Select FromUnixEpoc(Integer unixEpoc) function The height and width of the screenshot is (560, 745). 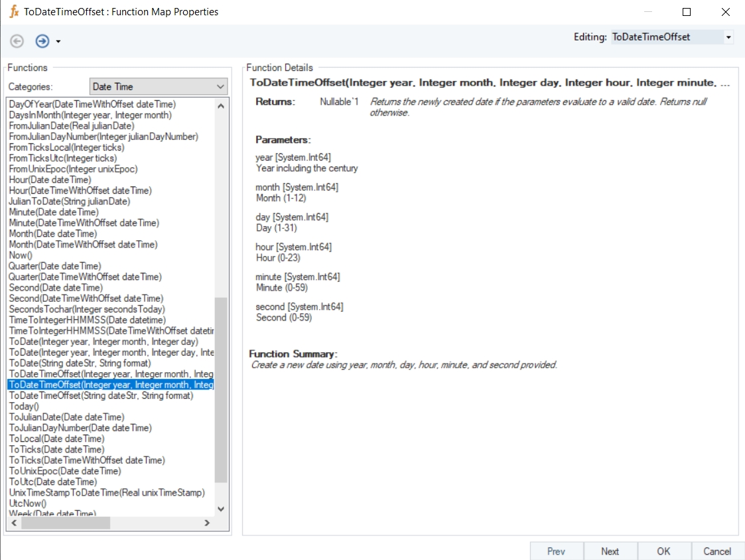click(73, 169)
